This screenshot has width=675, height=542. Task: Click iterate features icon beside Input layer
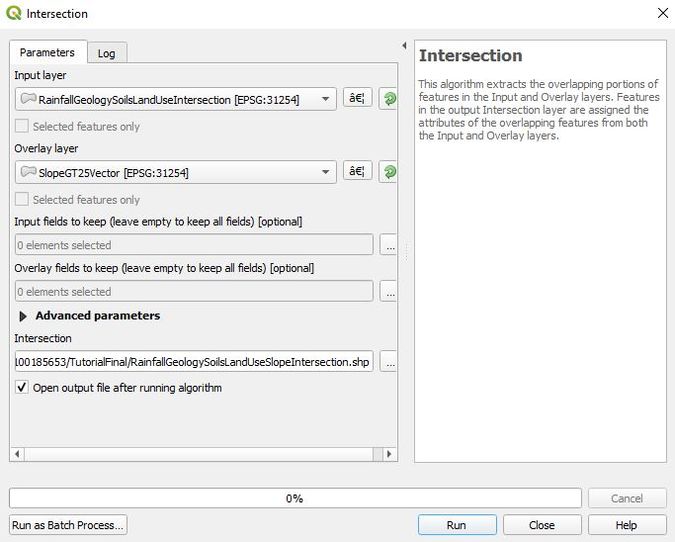pos(389,98)
